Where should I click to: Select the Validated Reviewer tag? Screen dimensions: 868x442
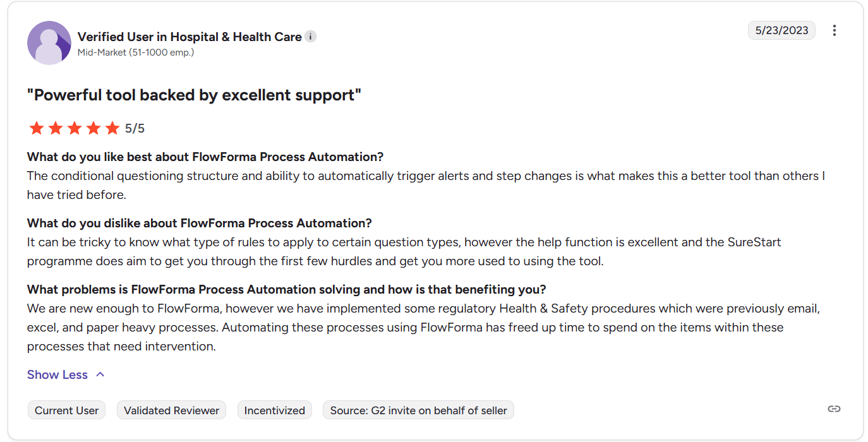click(171, 410)
